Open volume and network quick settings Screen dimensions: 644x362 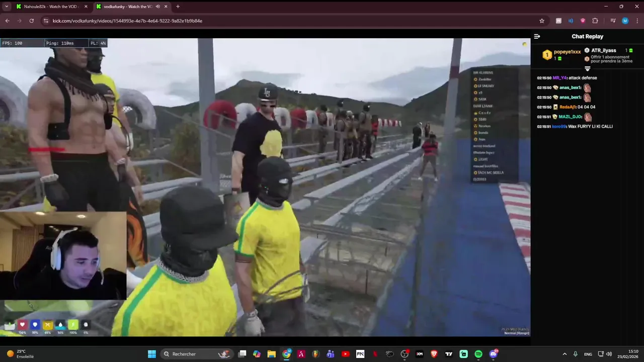(x=605, y=354)
